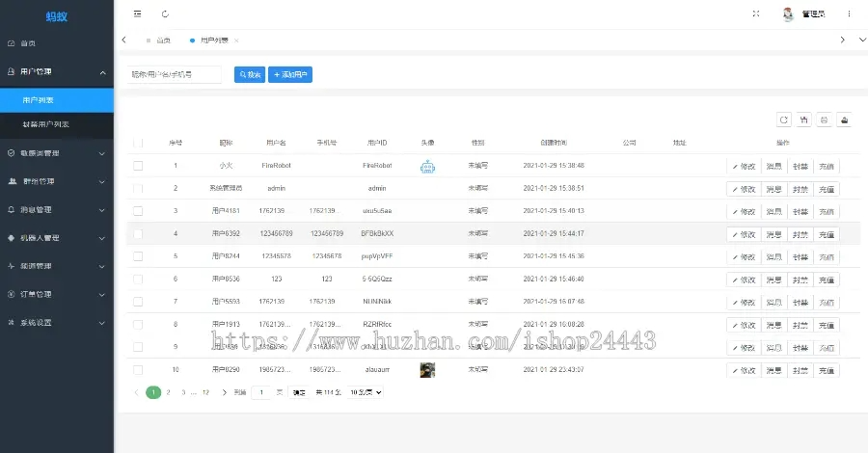Expand the 系统设置 sidebar section
The width and height of the screenshot is (868, 453).
tap(56, 323)
